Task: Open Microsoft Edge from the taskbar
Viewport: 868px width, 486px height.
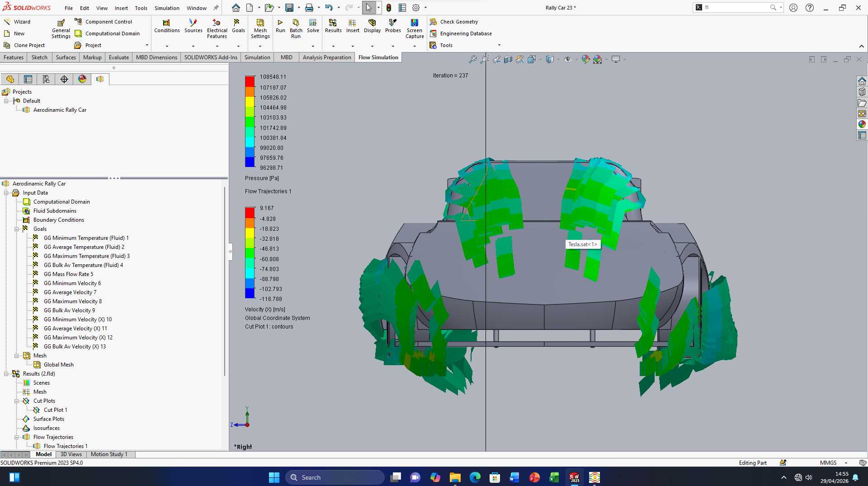Action: 475,477
